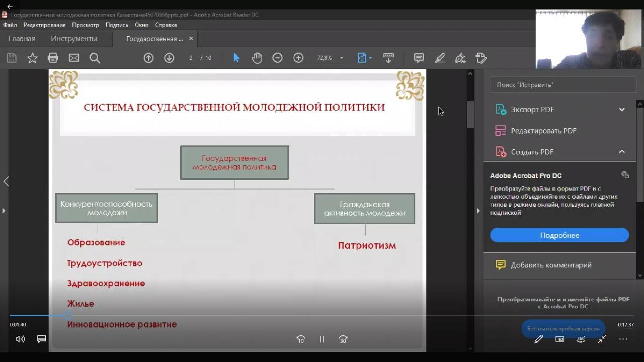This screenshot has height=362, width=644.
Task: Select the Государственная document tab
Action: (154, 39)
